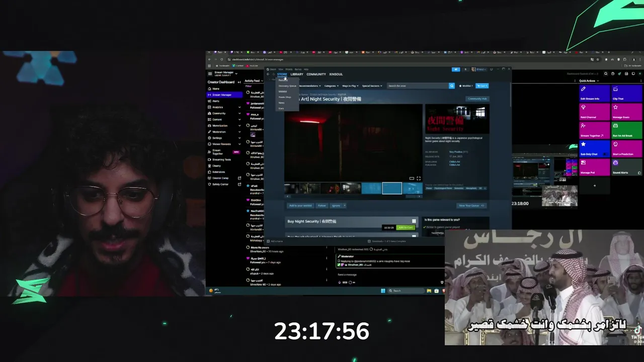Select the Steam COMMUNITY tab
The height and width of the screenshot is (362, 644).
[316, 74]
